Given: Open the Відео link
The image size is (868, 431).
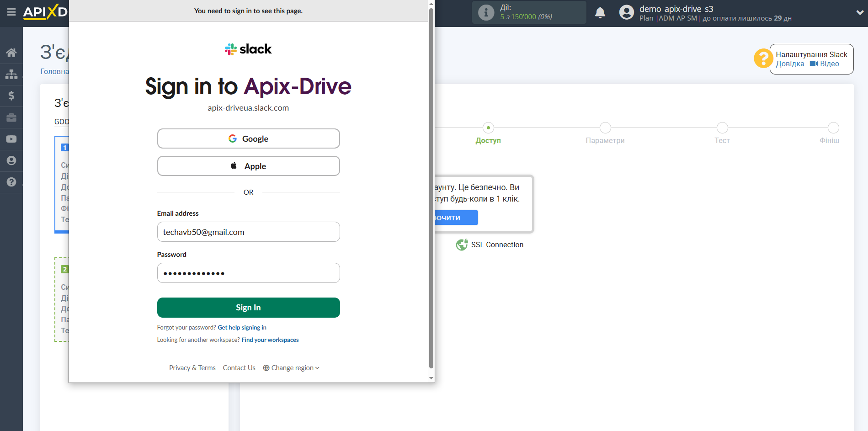Looking at the screenshot, I should 829,64.
